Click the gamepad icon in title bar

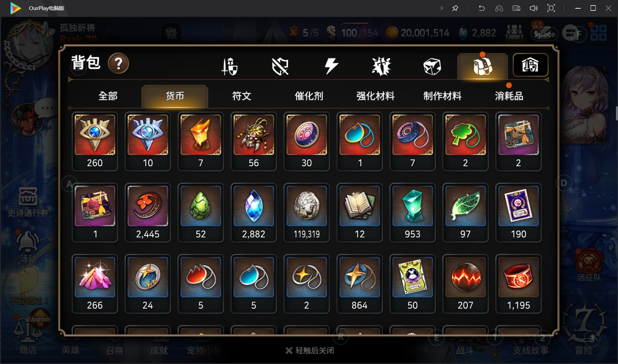pos(499,8)
